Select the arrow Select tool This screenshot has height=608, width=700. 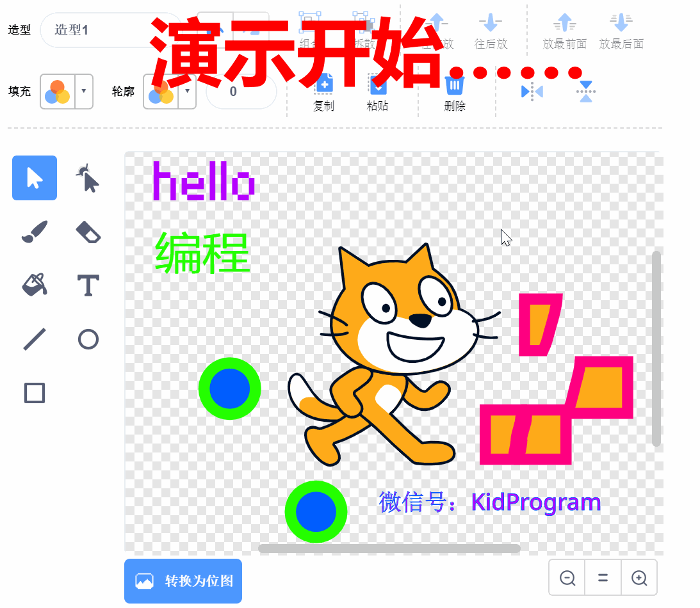coord(35,177)
